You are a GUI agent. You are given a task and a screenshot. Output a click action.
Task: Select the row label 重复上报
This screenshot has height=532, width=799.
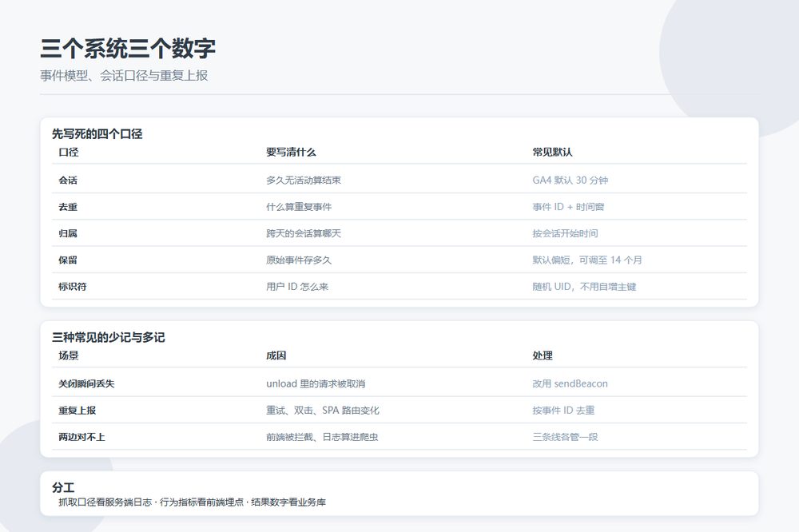click(x=77, y=410)
